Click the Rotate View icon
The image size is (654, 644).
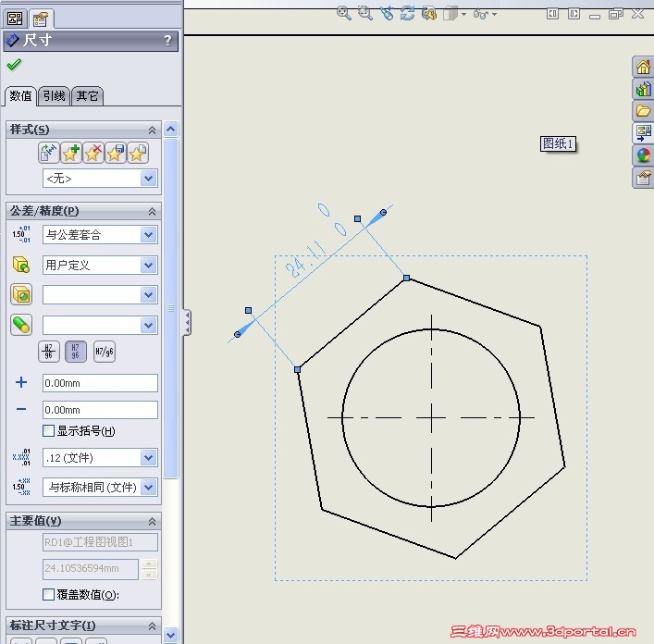408,13
